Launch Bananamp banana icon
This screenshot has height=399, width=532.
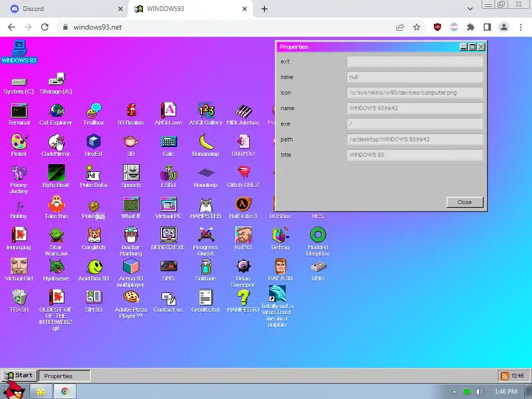pyautogui.click(x=206, y=145)
